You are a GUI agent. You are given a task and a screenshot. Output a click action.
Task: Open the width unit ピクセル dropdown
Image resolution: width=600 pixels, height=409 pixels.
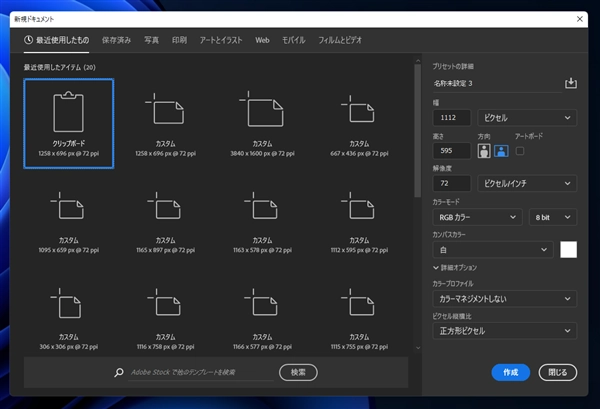[x=527, y=118]
